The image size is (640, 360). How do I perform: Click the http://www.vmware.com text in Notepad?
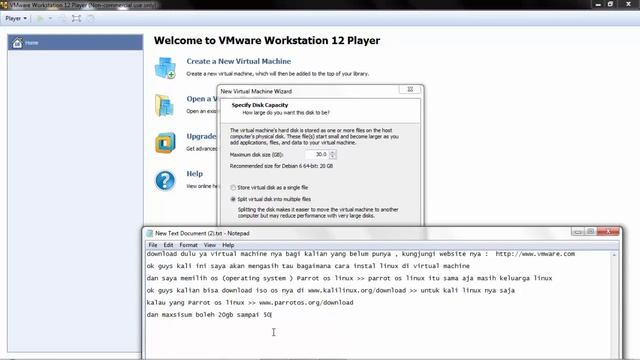[x=535, y=254]
